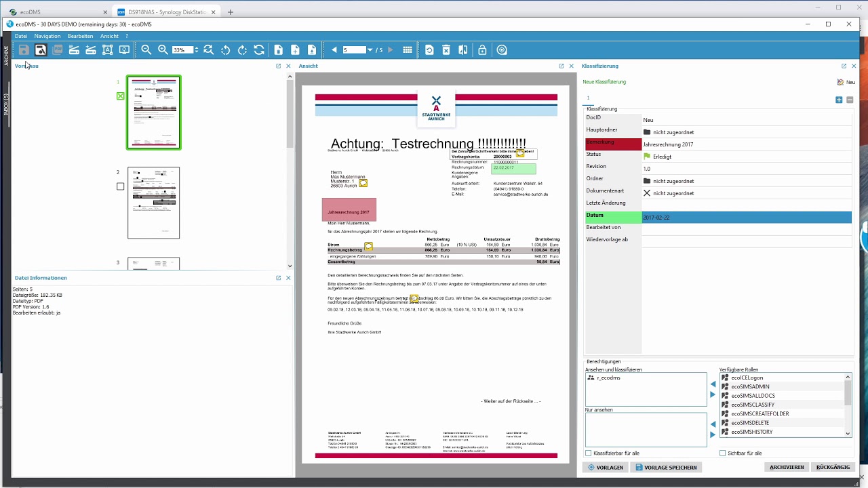Click the add page document icon
This screenshot has width=868, height=488.
tap(295, 50)
